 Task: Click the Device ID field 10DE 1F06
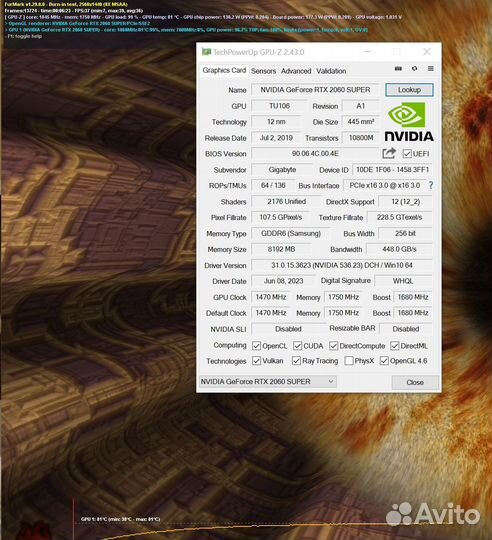point(392,169)
